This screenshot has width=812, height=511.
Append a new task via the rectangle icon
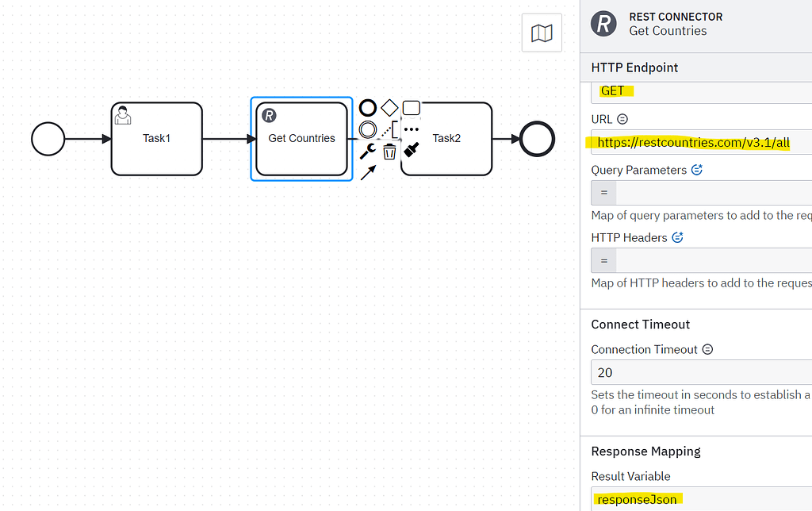(x=412, y=106)
